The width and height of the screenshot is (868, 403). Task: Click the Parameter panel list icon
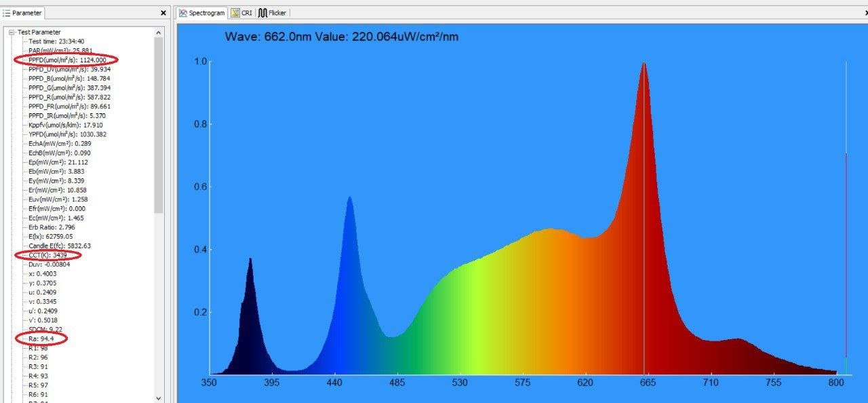pos(7,13)
